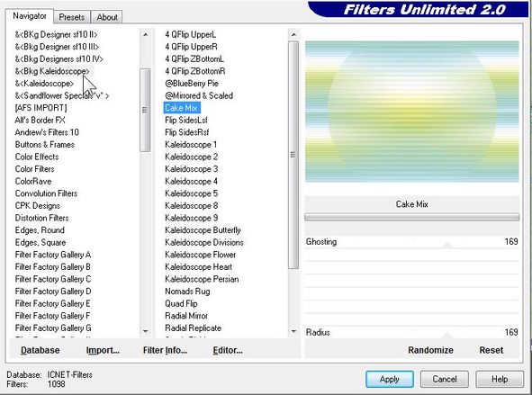Screen dimensions: 532x395
Task: Click the category list scroll-up arrow
Action: coord(145,34)
